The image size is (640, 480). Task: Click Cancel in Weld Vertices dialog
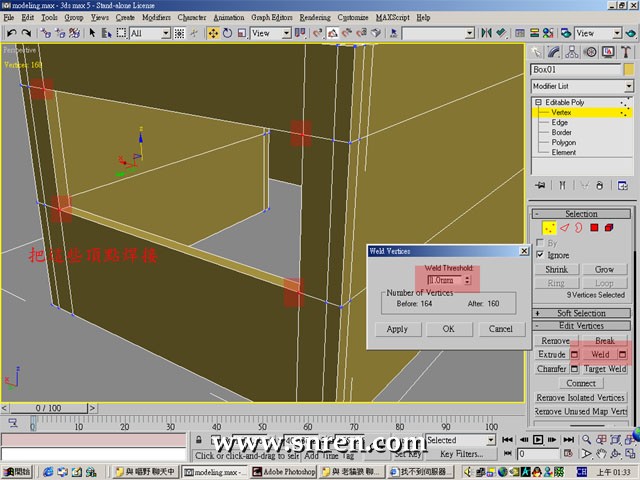tap(501, 329)
